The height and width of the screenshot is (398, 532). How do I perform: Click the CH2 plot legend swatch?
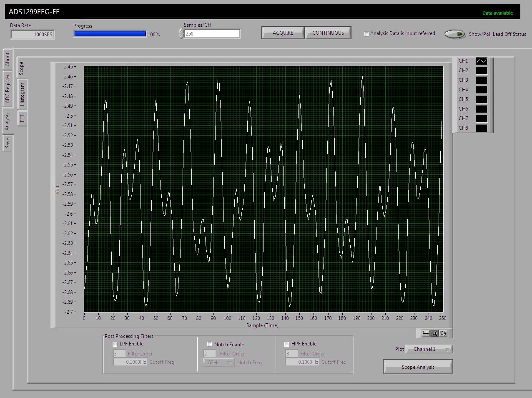(482, 71)
